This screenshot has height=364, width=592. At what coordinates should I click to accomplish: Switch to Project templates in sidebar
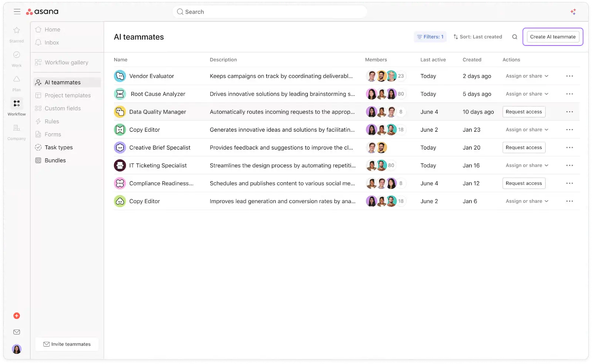point(67,95)
